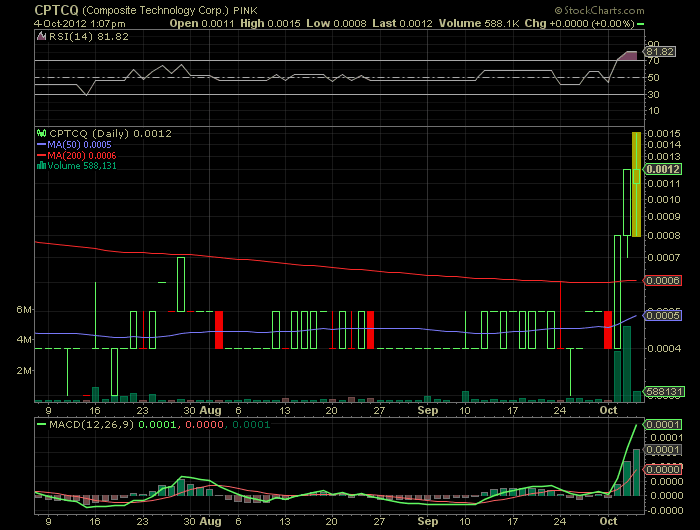Click the 'Chg +0.0000 (+0.00%)' header value

tap(579, 23)
